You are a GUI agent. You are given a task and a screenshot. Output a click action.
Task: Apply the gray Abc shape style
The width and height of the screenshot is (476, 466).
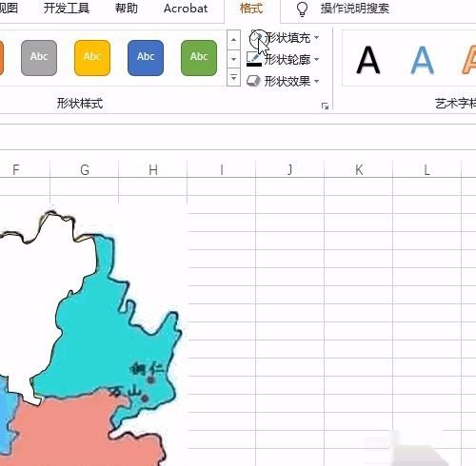coord(39,58)
